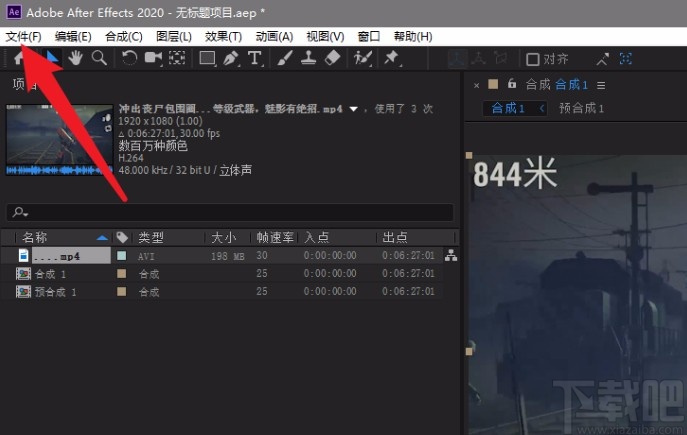Click the tan label swatch of 合成 1 row

(x=122, y=274)
